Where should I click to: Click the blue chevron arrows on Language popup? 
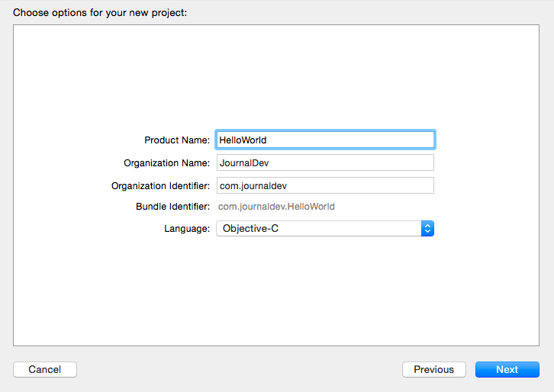click(x=427, y=228)
